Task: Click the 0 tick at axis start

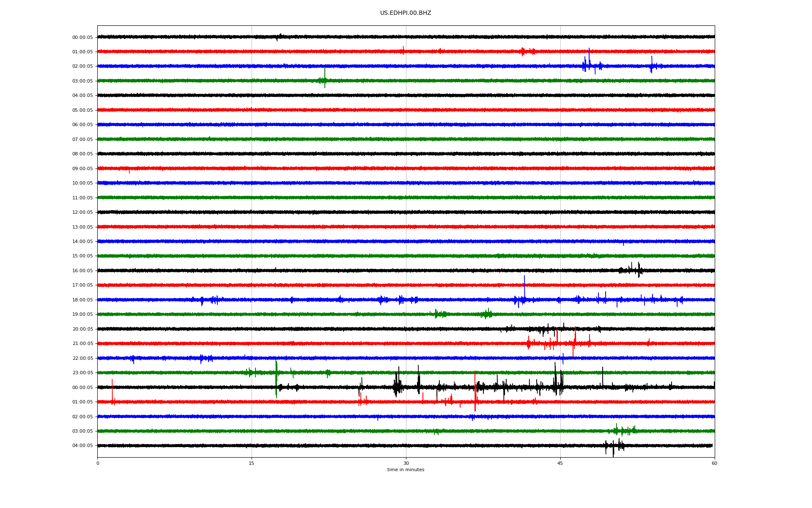Action: point(98,463)
